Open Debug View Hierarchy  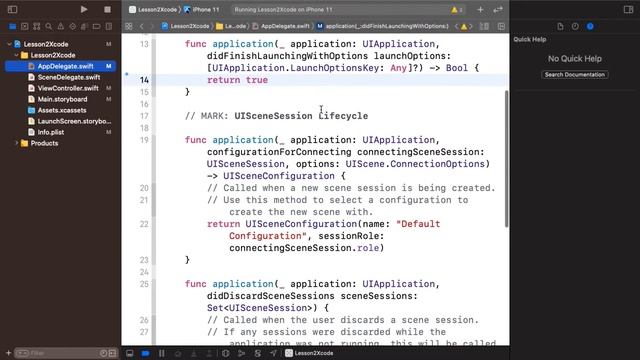click(225, 353)
